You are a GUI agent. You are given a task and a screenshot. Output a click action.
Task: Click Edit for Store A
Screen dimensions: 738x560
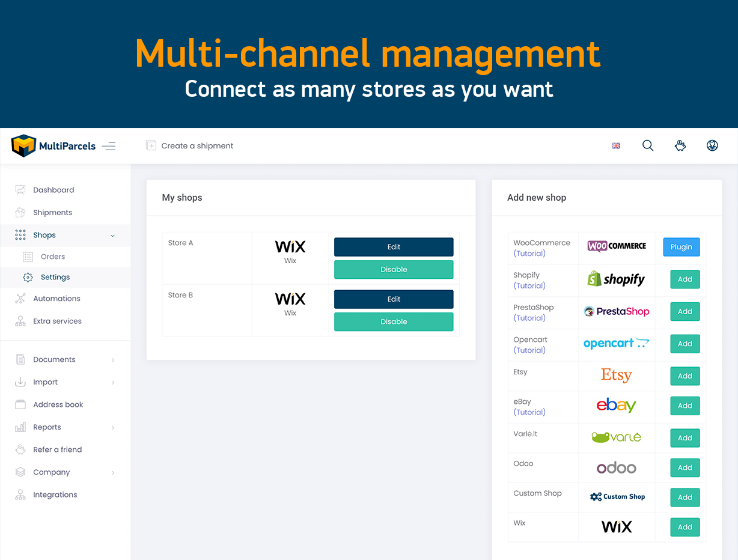394,247
